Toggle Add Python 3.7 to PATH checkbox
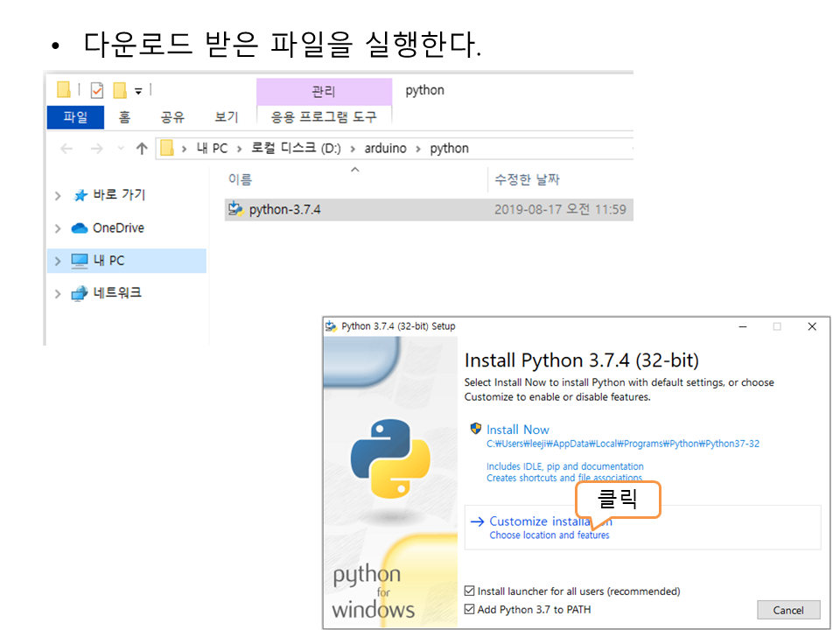 (x=470, y=609)
